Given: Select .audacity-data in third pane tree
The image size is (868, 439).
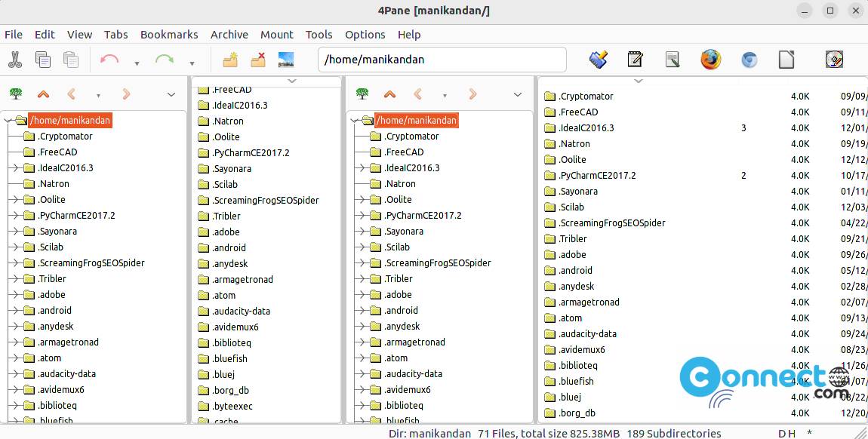Looking at the screenshot, I should (413, 374).
